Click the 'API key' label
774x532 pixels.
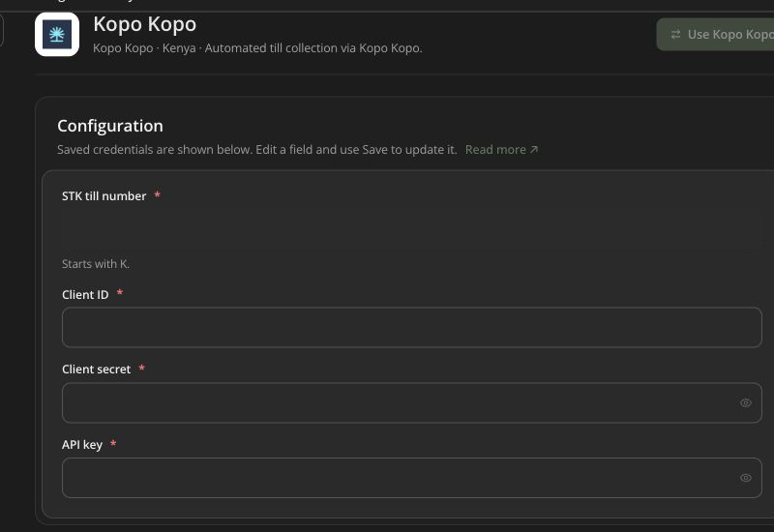tap(82, 445)
